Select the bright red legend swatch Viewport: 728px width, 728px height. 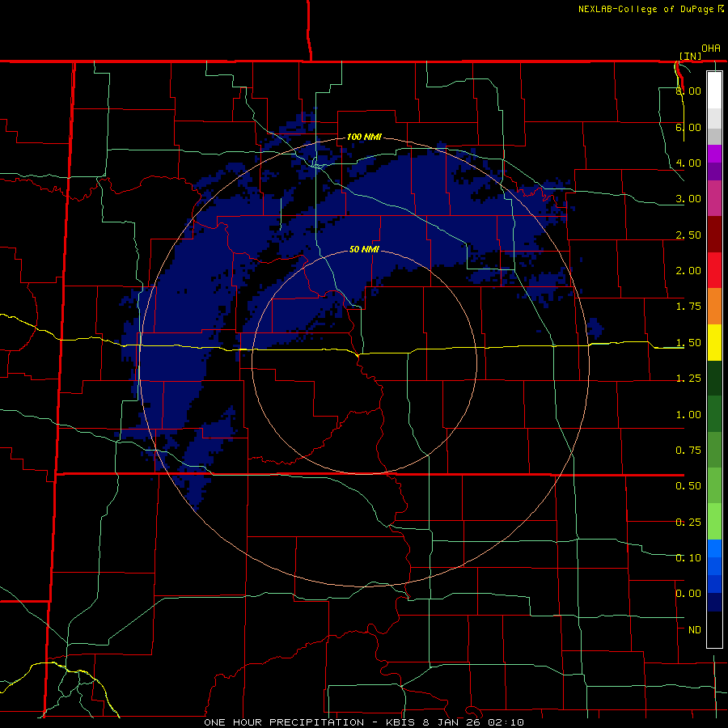pyautogui.click(x=714, y=270)
